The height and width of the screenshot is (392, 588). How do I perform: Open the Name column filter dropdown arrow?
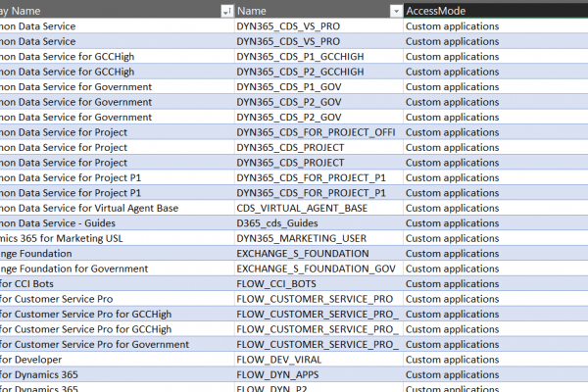396,12
